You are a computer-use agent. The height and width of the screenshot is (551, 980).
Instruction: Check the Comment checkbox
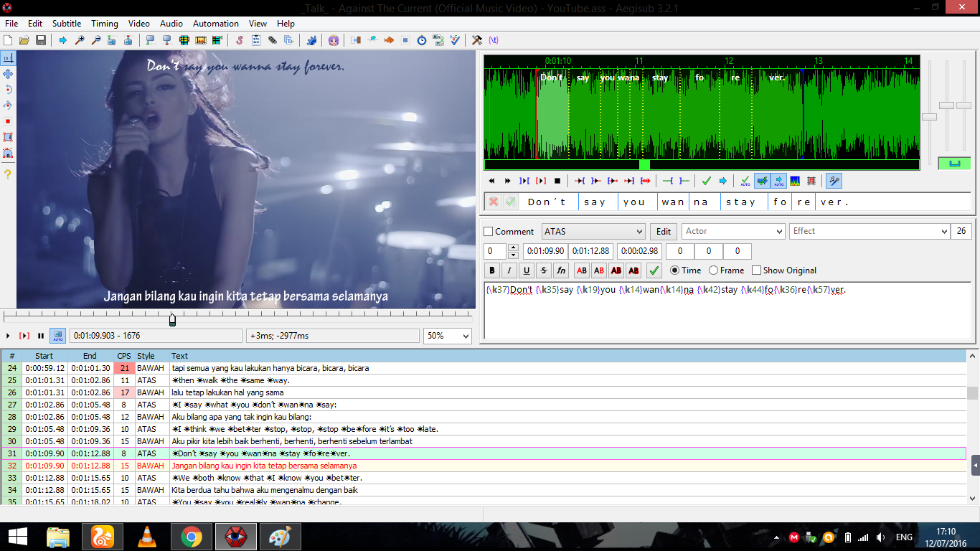coord(489,231)
